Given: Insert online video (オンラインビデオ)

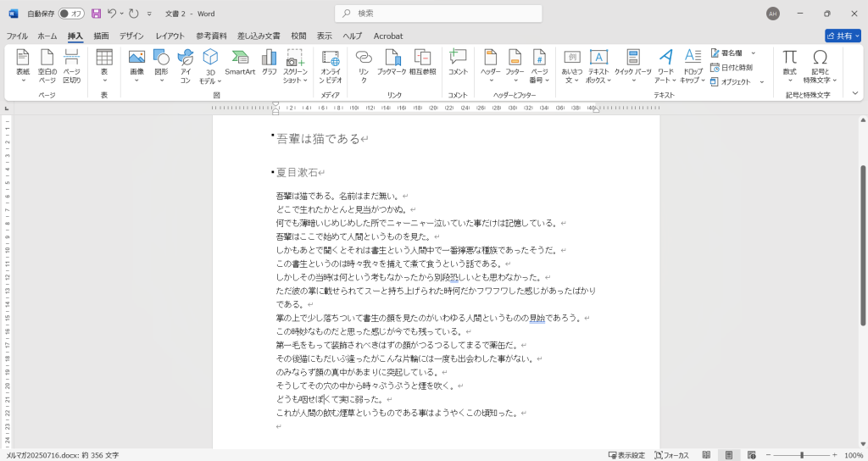Looking at the screenshot, I should [331, 66].
